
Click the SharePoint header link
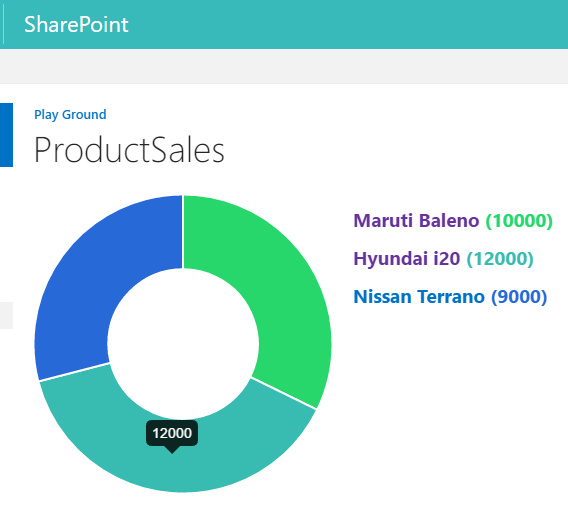click(x=76, y=25)
